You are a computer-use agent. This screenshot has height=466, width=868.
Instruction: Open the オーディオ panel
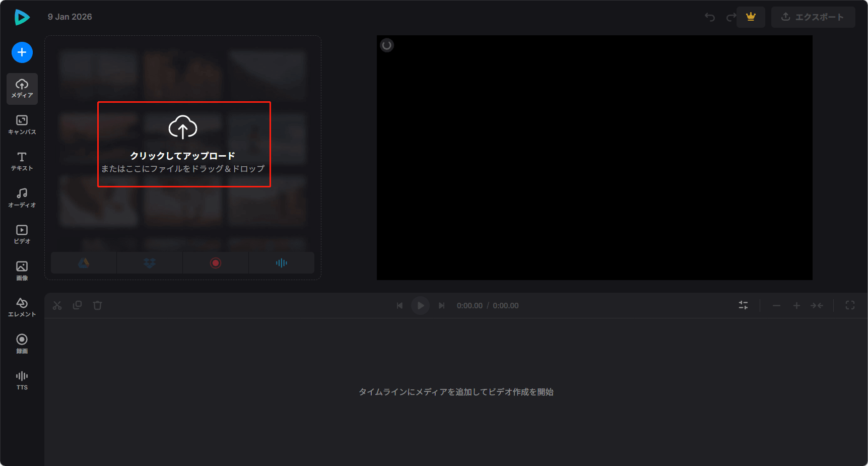22,197
